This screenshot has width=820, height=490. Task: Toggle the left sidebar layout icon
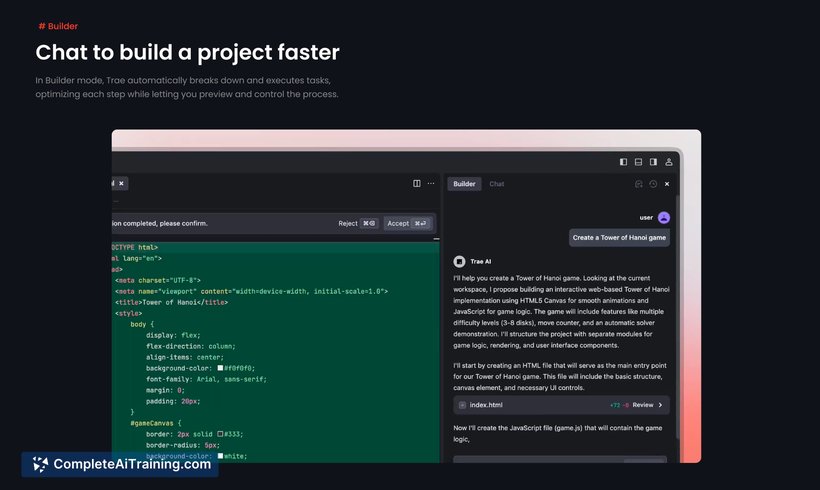pos(623,162)
